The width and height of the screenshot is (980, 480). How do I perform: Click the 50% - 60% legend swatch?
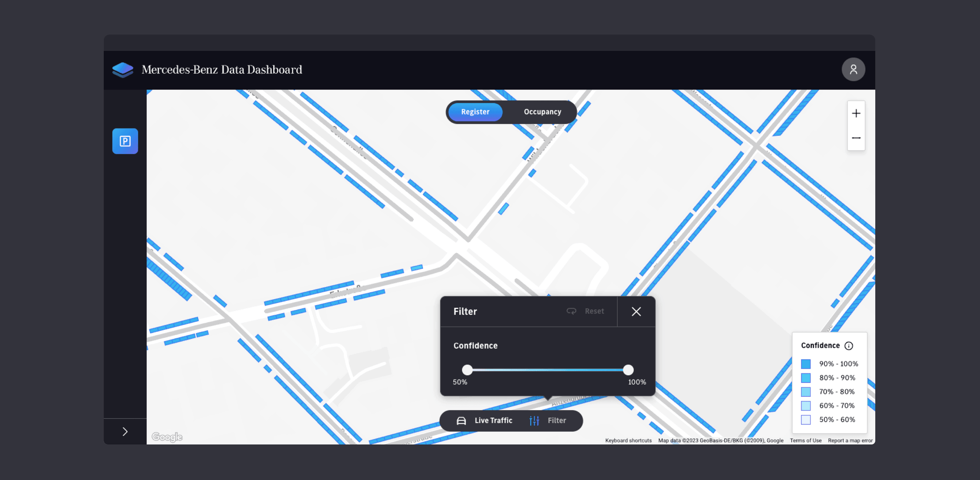pos(806,420)
